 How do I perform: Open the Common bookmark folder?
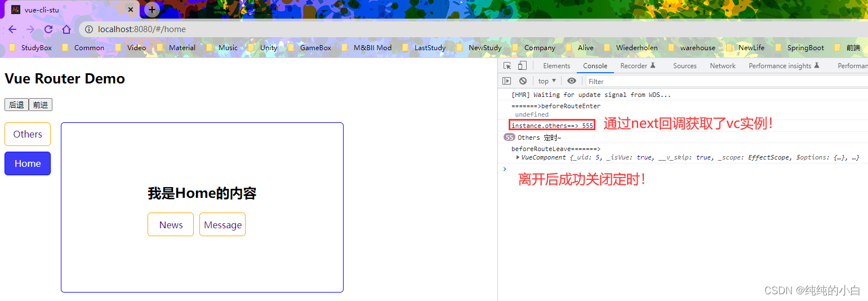83,48
